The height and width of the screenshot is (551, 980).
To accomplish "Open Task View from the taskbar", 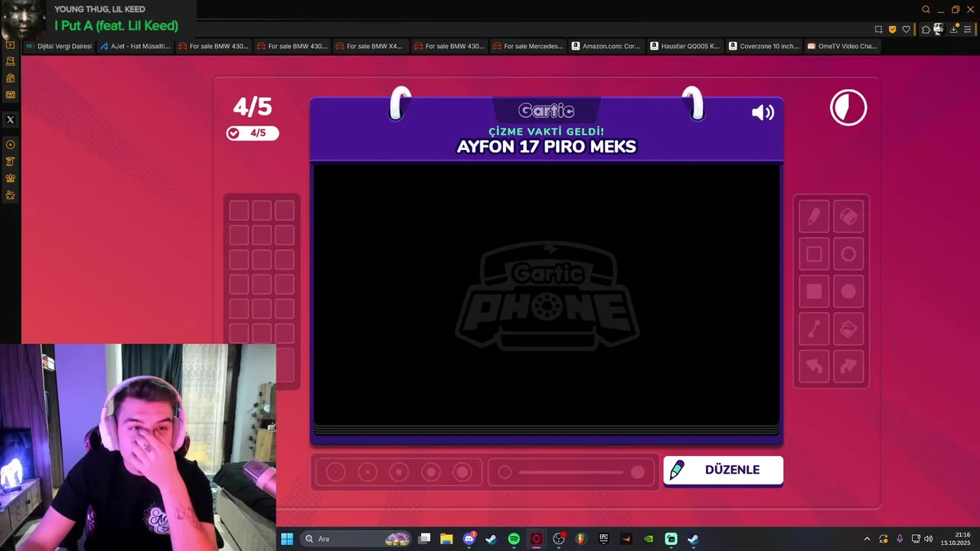I will (424, 539).
